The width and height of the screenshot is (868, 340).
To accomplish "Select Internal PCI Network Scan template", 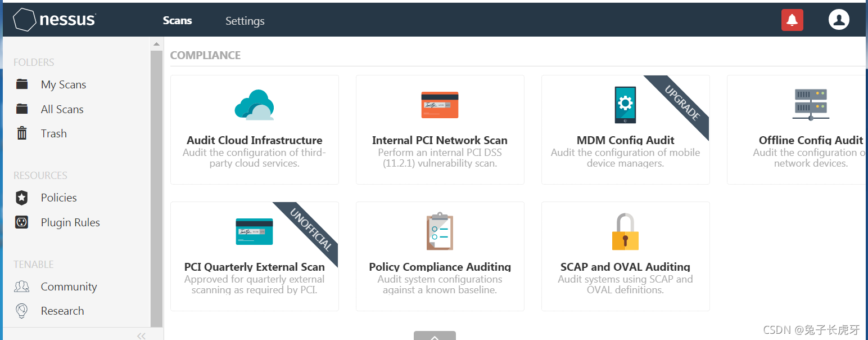I will coord(440,129).
